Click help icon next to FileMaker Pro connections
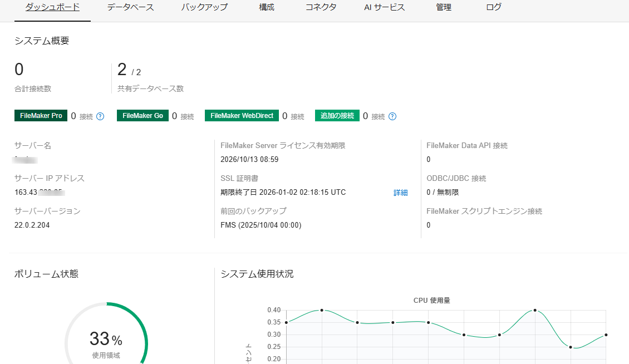 click(x=100, y=116)
